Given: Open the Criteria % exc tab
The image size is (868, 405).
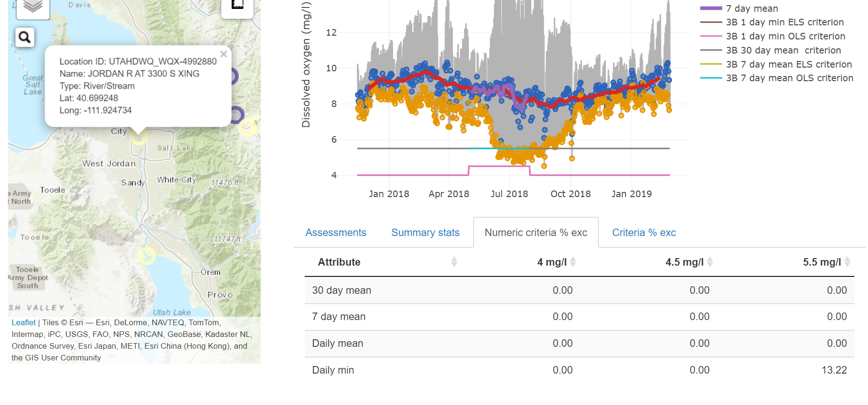Looking at the screenshot, I should 644,233.
